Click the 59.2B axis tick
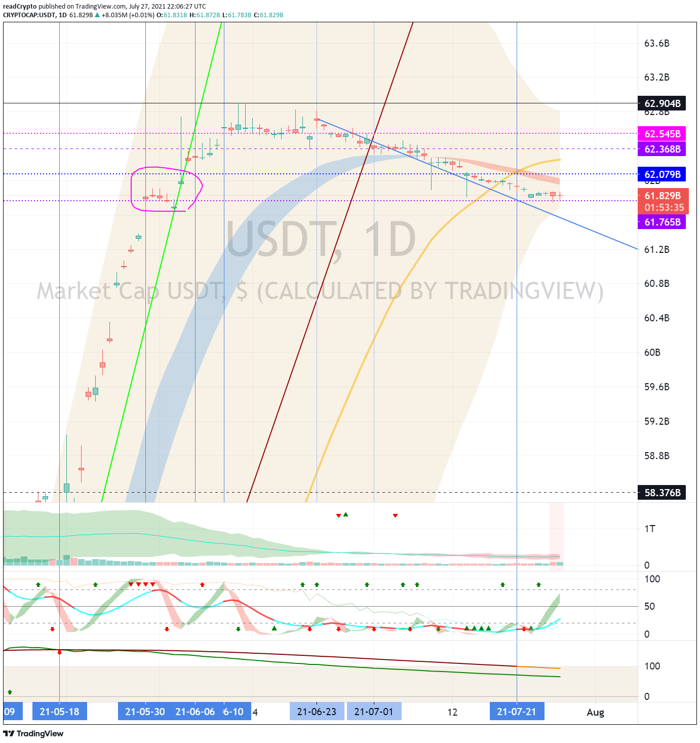Image resolution: width=700 pixels, height=743 pixels. coord(656,421)
